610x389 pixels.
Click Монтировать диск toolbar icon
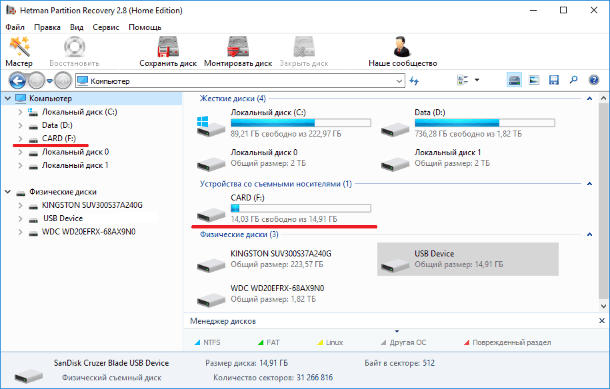pos(238,51)
